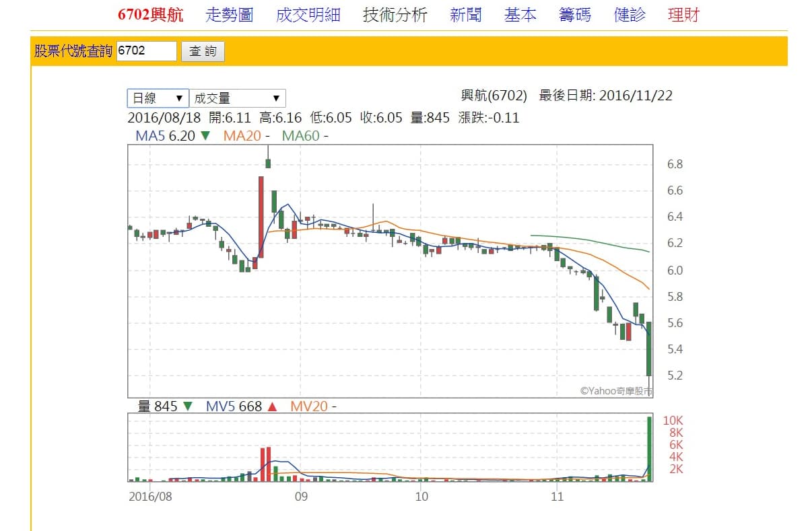Click the 收:6.05 closing price text
812x531 pixels.
[x=381, y=118]
